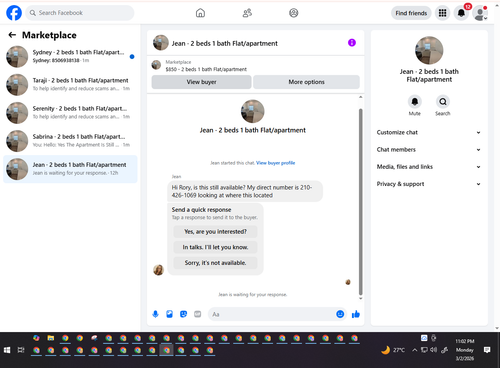The width and height of the screenshot is (500, 368).
Task: Expand Privacy & support section
Action: (x=429, y=184)
